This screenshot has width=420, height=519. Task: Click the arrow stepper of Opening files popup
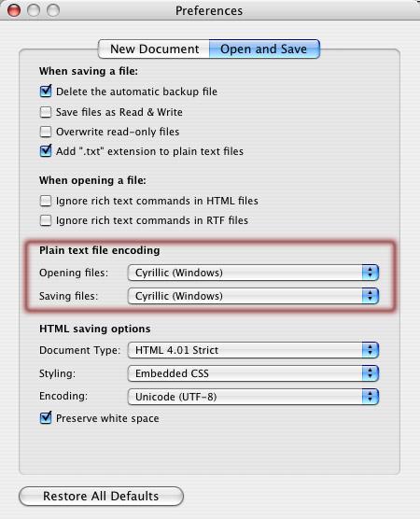pos(370,273)
